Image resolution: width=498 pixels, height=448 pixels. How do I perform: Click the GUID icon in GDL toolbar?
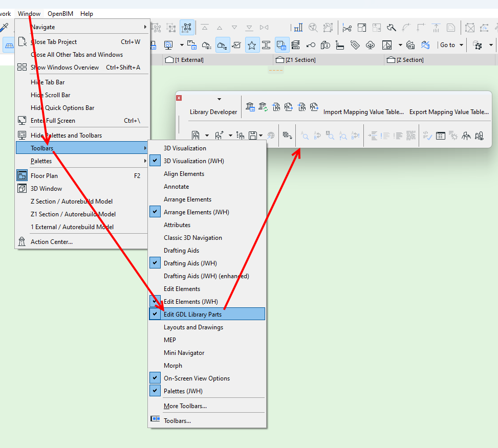(411, 136)
